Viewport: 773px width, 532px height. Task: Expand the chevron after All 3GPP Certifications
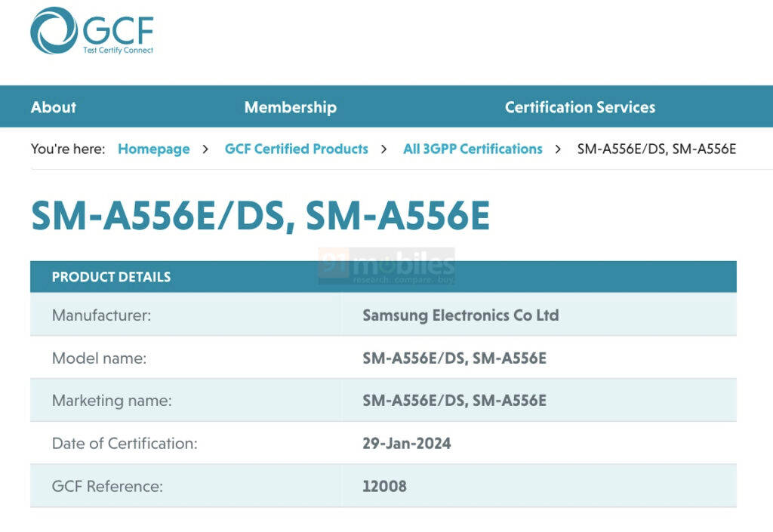(x=560, y=149)
